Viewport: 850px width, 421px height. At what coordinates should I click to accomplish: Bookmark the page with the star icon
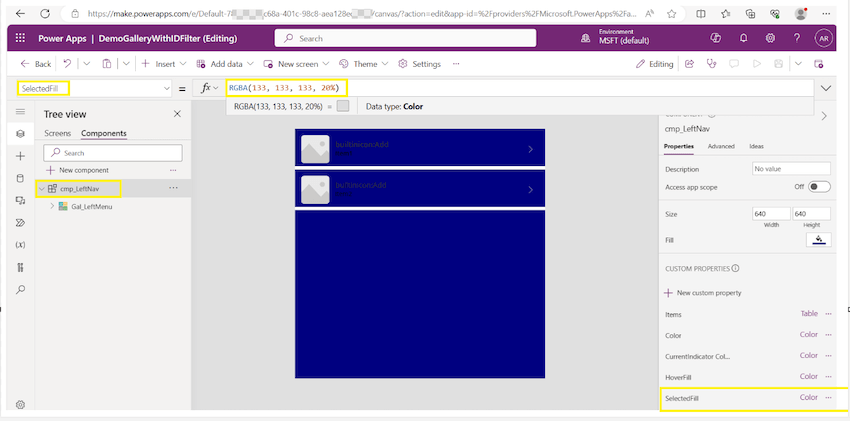pyautogui.click(x=672, y=14)
